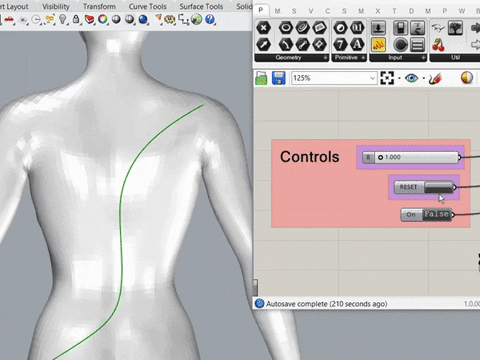Toggle the preview eye icon

click(411, 78)
